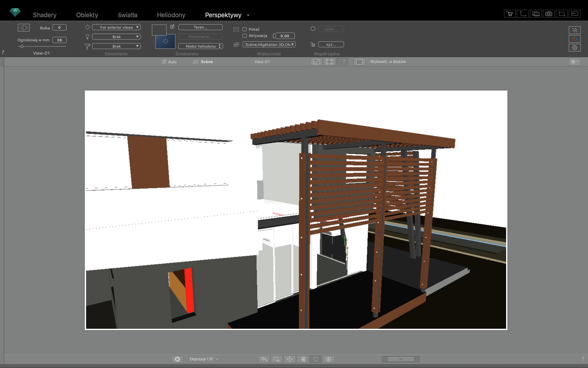The width and height of the screenshot is (588, 368).
Task: Toggle the Aktywacja checkbox
Action: tap(244, 36)
